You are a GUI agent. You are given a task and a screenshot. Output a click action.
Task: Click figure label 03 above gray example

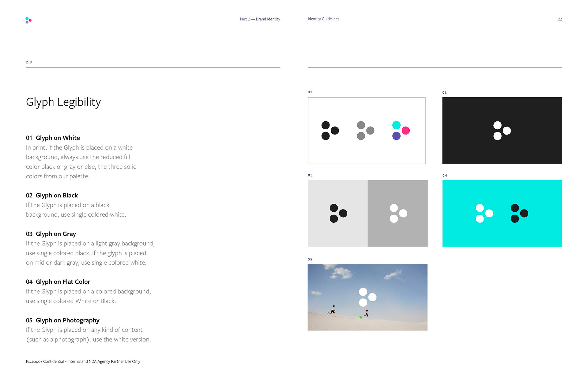(x=310, y=175)
